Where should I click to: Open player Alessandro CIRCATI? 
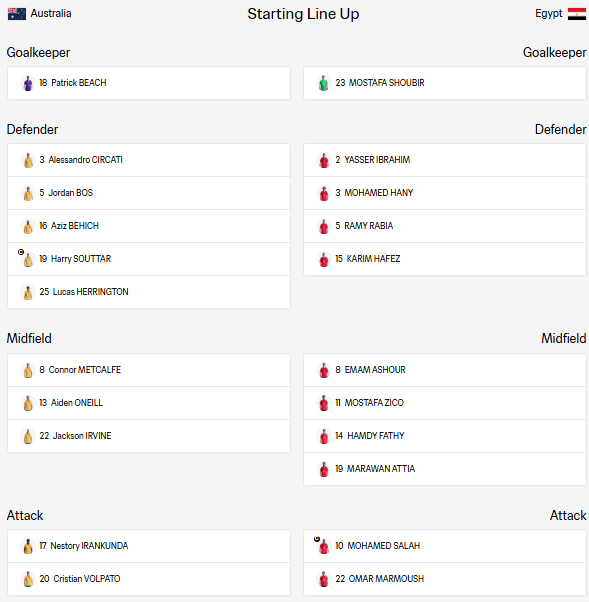pos(149,160)
